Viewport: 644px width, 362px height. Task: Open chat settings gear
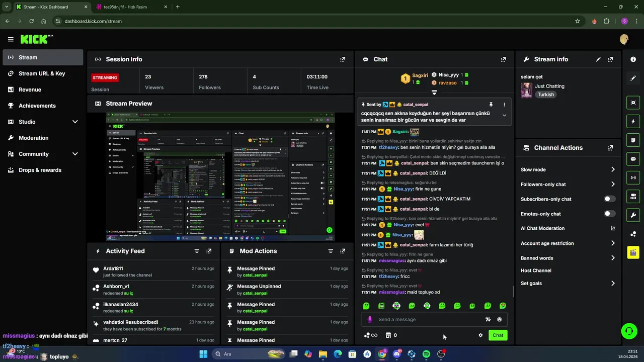point(480,335)
